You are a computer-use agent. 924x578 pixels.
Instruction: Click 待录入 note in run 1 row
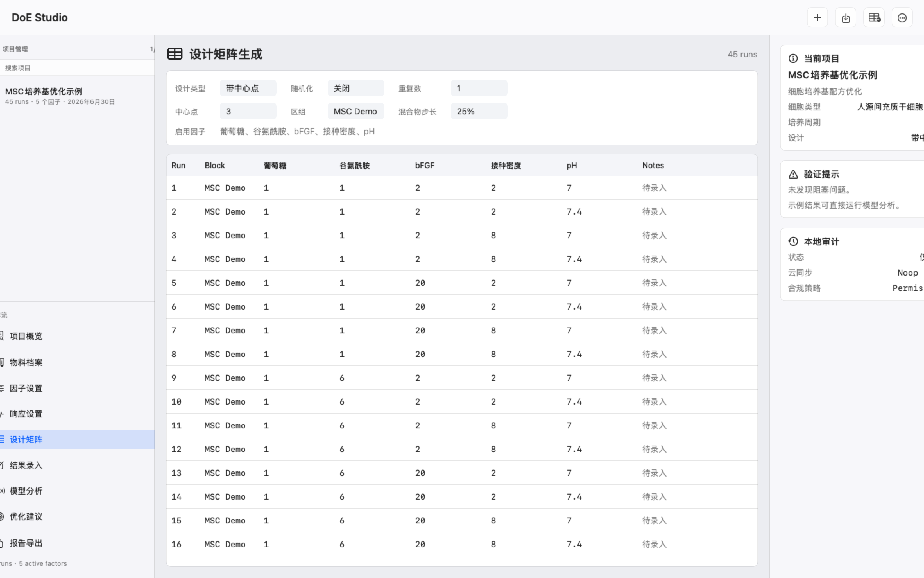click(x=654, y=188)
